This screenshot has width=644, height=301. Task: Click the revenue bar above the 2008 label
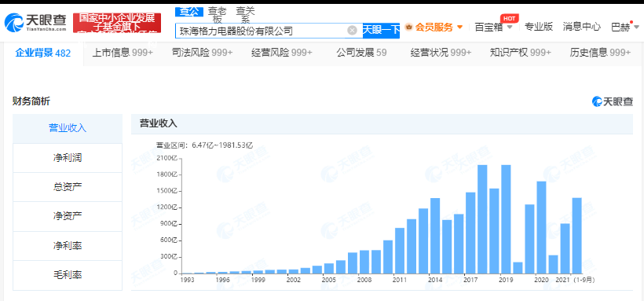pos(364,262)
